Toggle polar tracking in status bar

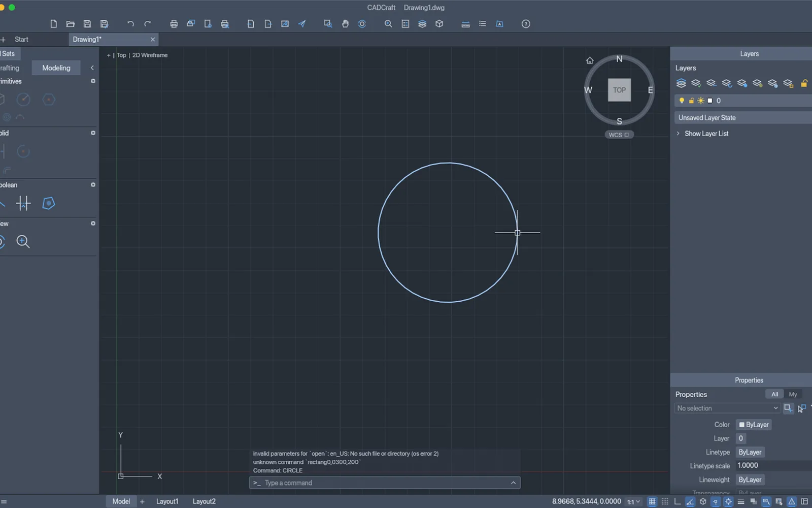click(690, 501)
